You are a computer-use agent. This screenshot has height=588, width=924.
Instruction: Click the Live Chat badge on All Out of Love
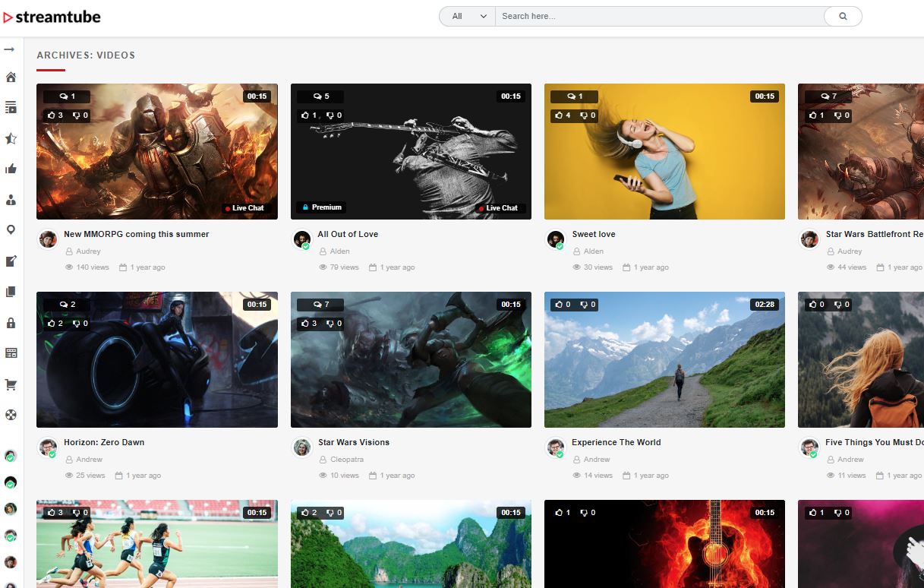498,208
